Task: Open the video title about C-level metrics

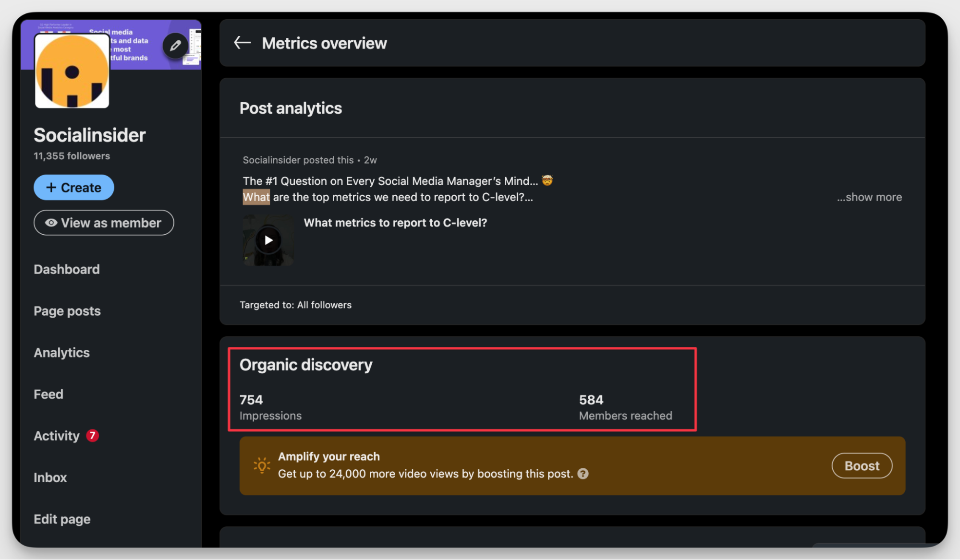Action: tap(395, 223)
